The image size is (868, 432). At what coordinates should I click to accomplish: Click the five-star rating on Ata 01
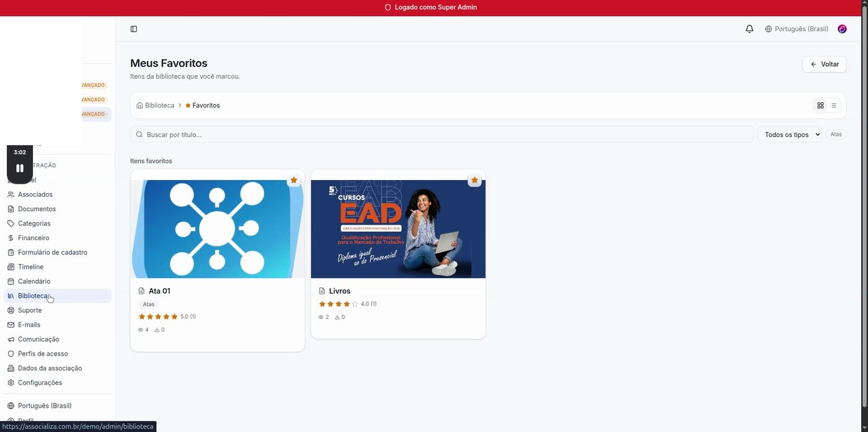click(x=158, y=317)
